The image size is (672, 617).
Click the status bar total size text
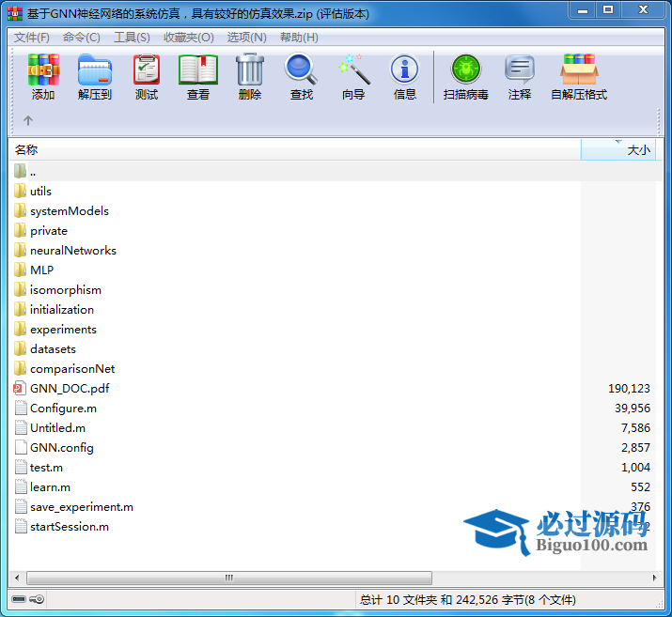(467, 600)
